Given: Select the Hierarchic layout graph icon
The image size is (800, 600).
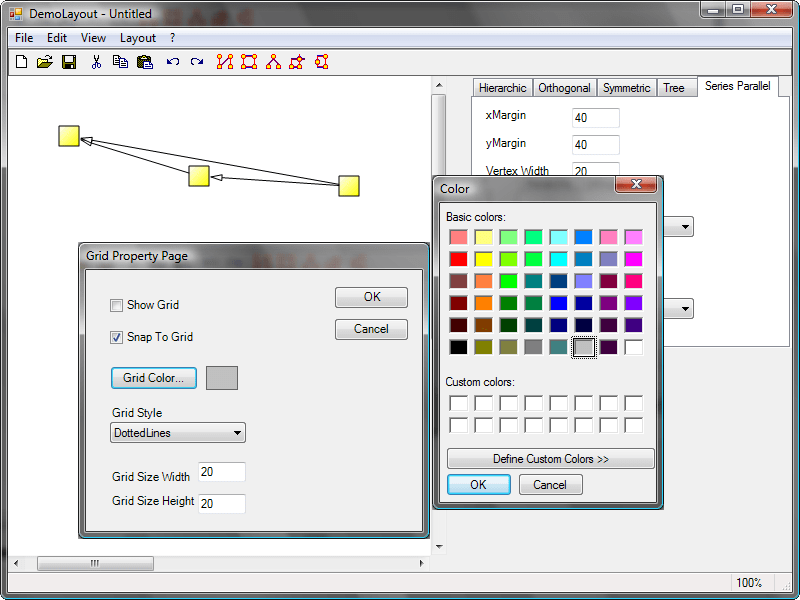Looking at the screenshot, I should click(x=225, y=62).
